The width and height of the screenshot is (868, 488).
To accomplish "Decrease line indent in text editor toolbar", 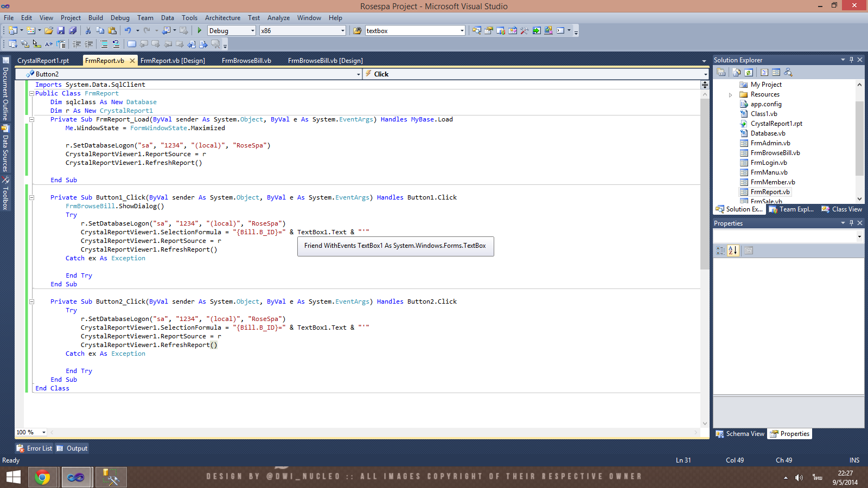I will (76, 44).
